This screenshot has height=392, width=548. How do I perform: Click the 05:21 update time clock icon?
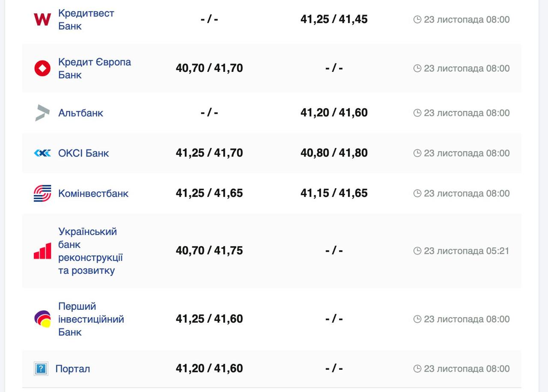point(417,251)
